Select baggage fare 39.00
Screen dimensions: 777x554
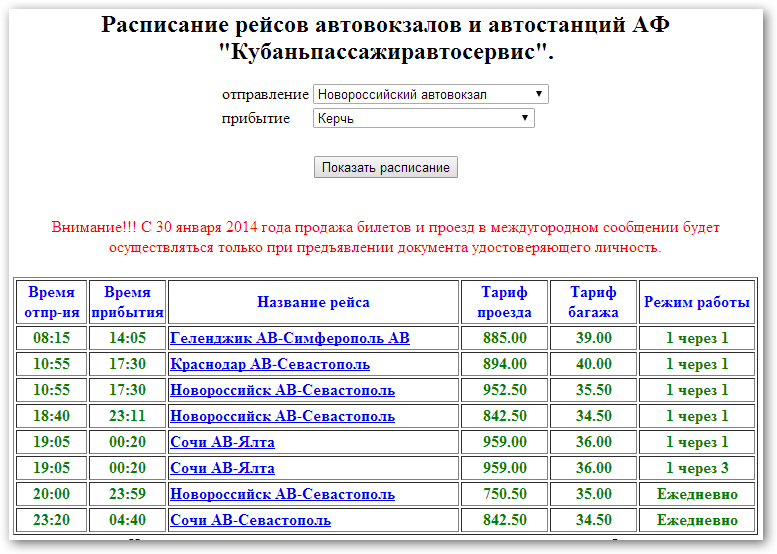pos(593,338)
